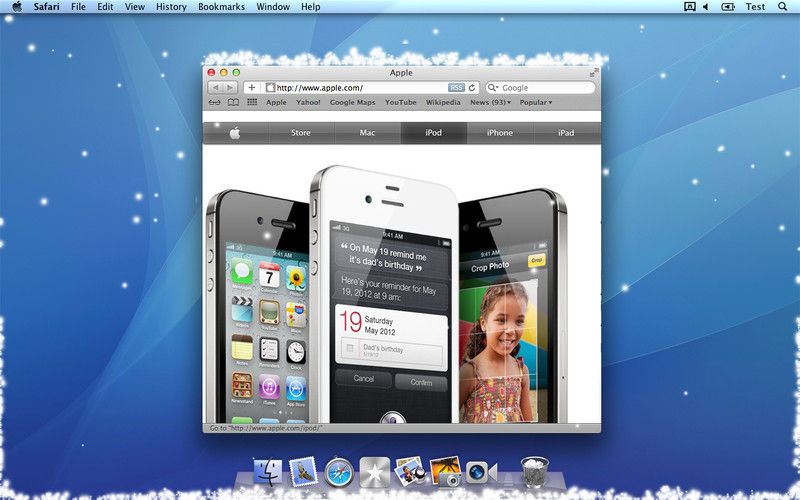The height and width of the screenshot is (500, 800).
Task: Click the http://www.apple.com/ address field
Action: (362, 88)
